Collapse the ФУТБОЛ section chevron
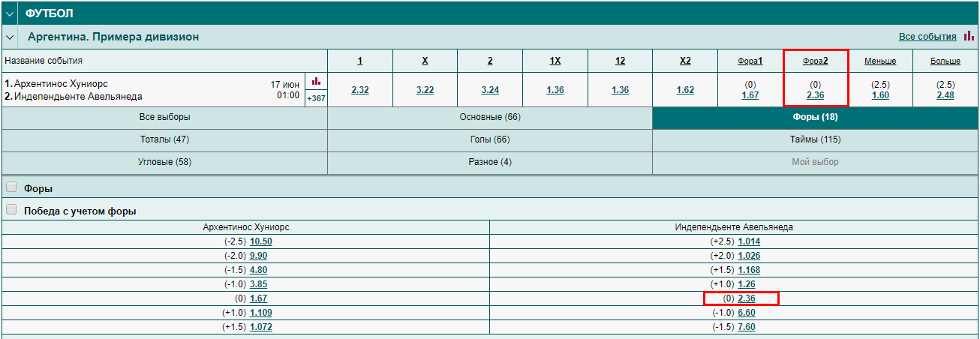The height and width of the screenshot is (339, 980). coord(10,13)
